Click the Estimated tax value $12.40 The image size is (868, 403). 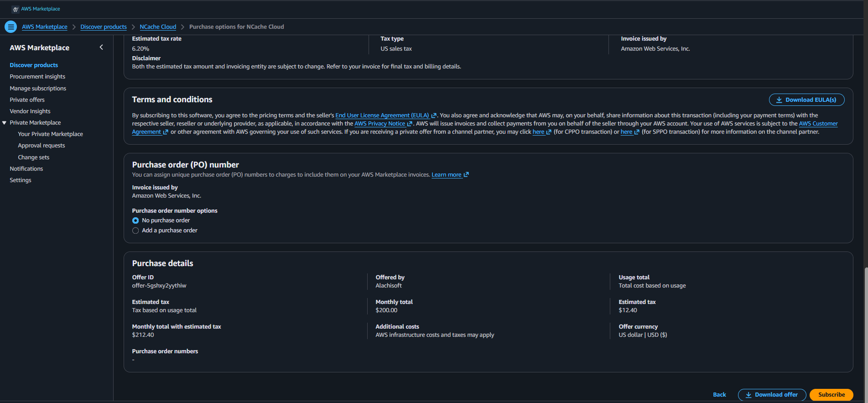click(x=628, y=310)
